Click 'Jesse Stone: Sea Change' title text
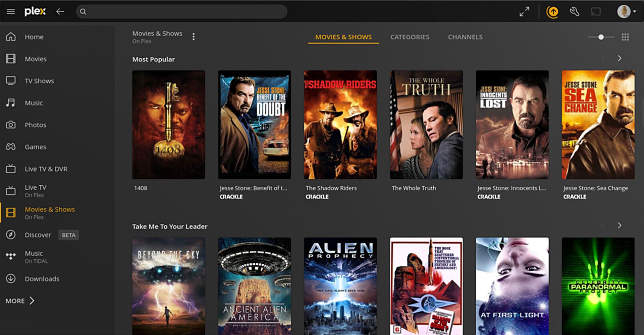This screenshot has width=644, height=335. click(595, 188)
